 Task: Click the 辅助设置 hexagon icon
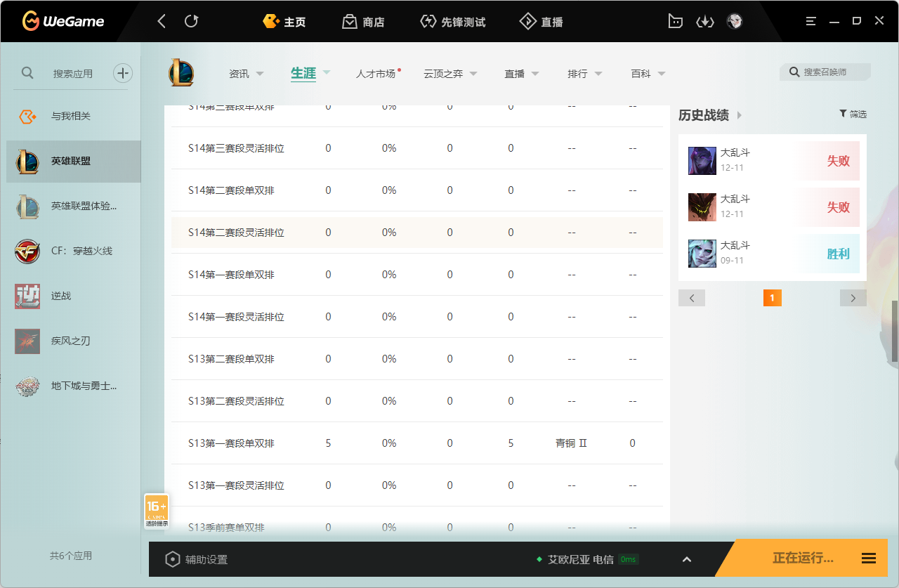click(x=172, y=560)
